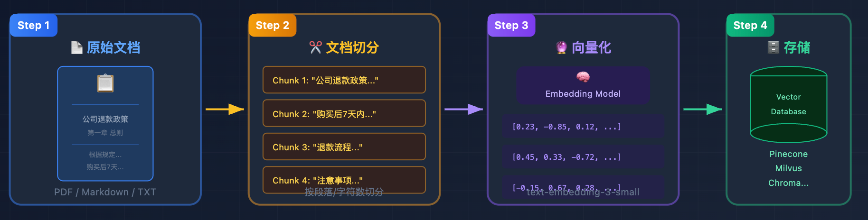Viewport: 868px width, 220px height.
Task: Select the Step 1 badge
Action: pos(34,26)
